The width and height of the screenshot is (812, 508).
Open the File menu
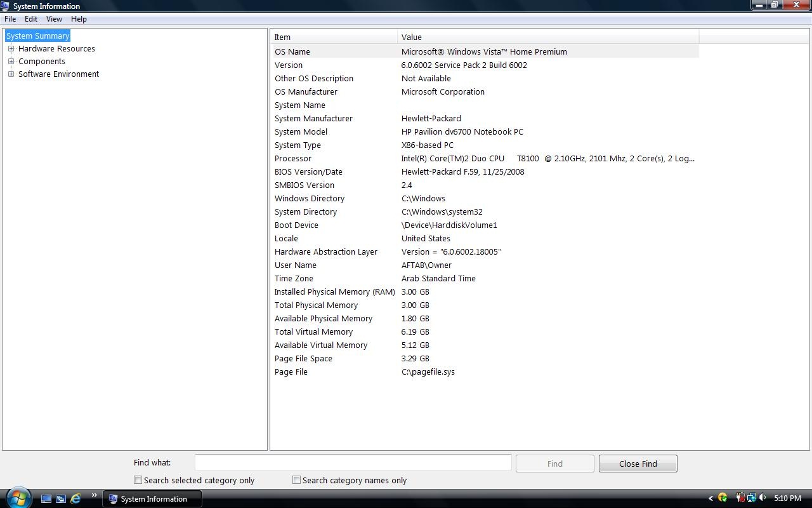pos(10,19)
